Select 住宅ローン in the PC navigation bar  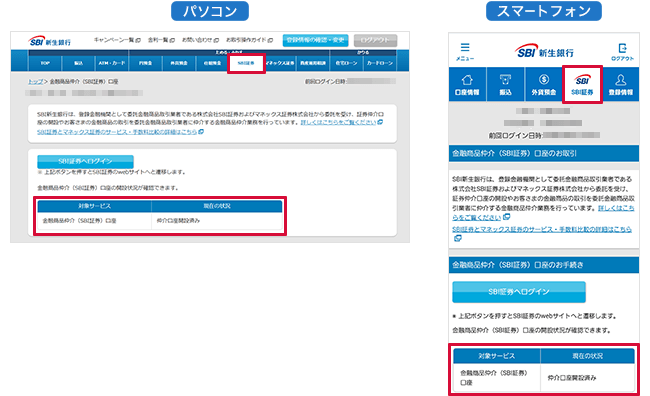[347, 63]
